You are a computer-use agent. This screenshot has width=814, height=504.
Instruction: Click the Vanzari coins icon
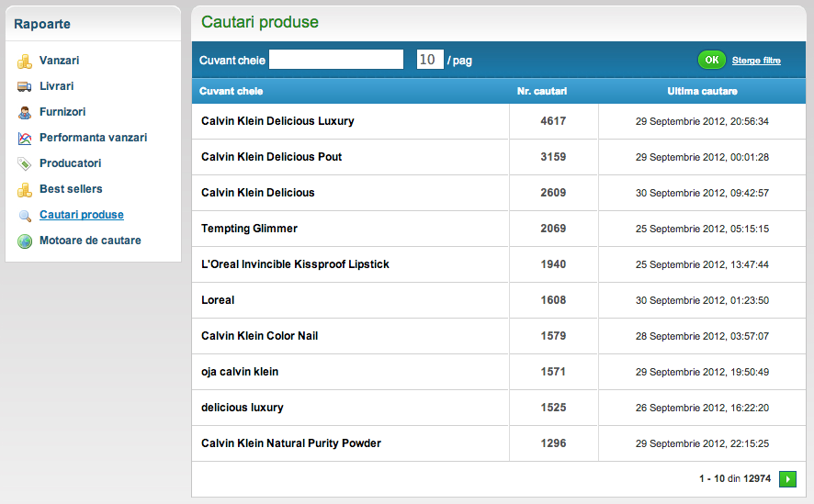click(x=25, y=62)
